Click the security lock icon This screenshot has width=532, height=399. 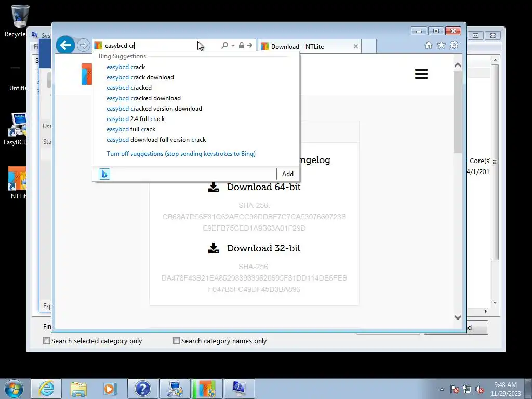241,45
